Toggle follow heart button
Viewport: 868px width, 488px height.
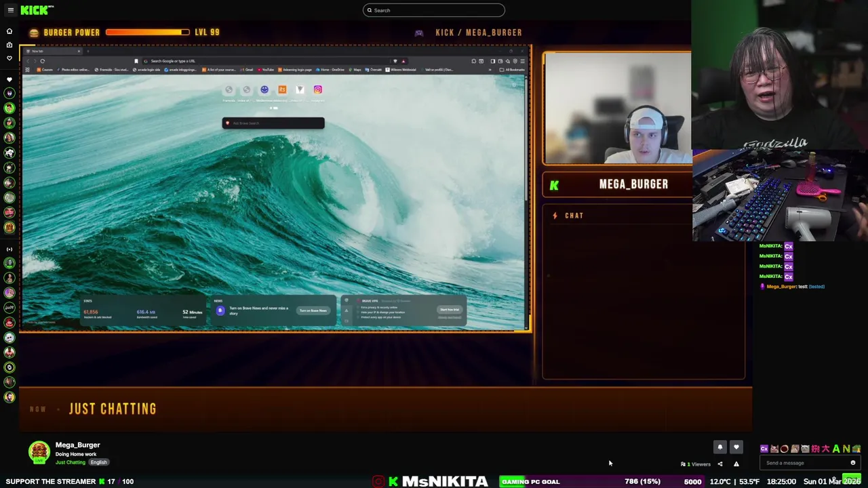(x=736, y=447)
